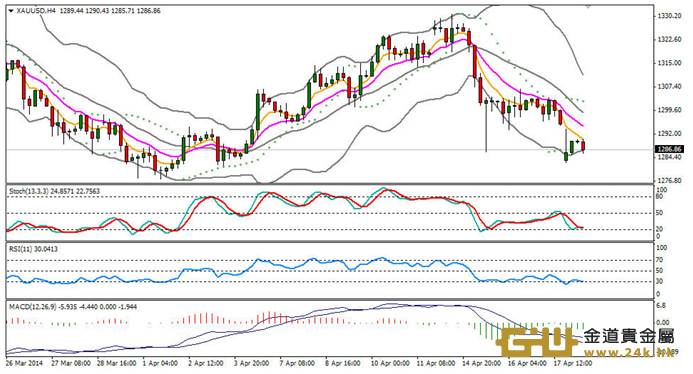Click the 1330.20 price axis label
This screenshot has height=374, width=693.
point(669,16)
